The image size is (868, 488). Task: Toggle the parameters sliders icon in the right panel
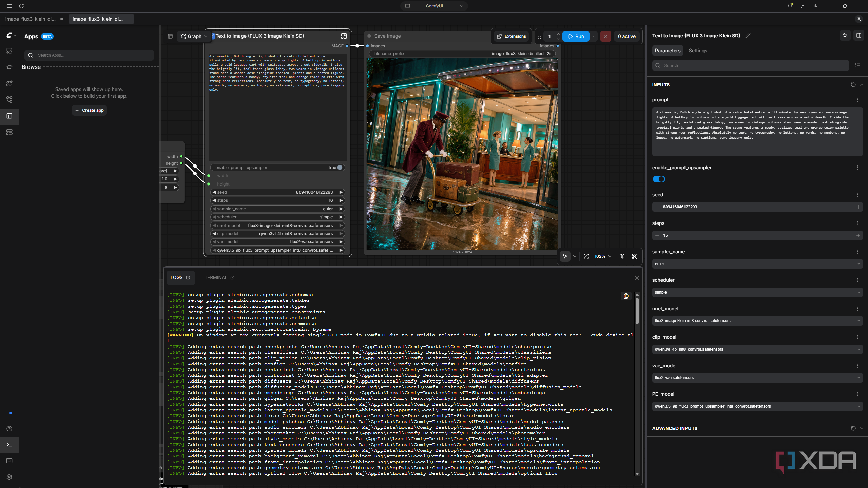[845, 35]
